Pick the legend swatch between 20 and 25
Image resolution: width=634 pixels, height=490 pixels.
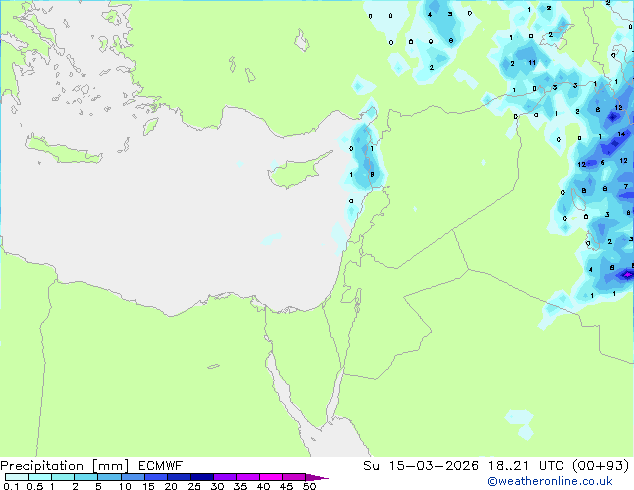(x=178, y=477)
